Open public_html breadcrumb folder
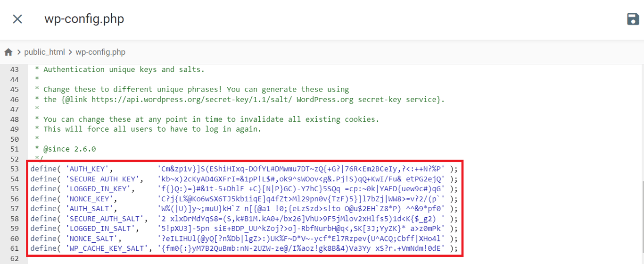The height and width of the screenshot is (264, 644). pos(44,52)
